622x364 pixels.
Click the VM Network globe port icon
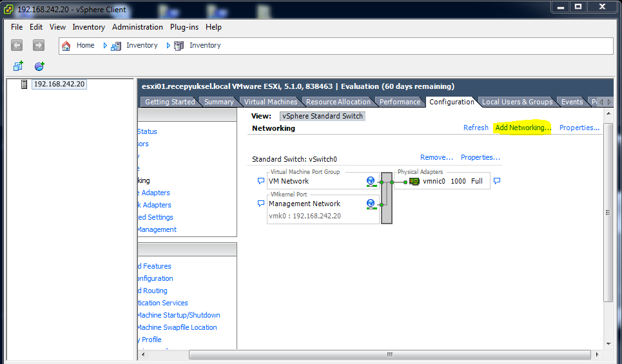(x=371, y=182)
